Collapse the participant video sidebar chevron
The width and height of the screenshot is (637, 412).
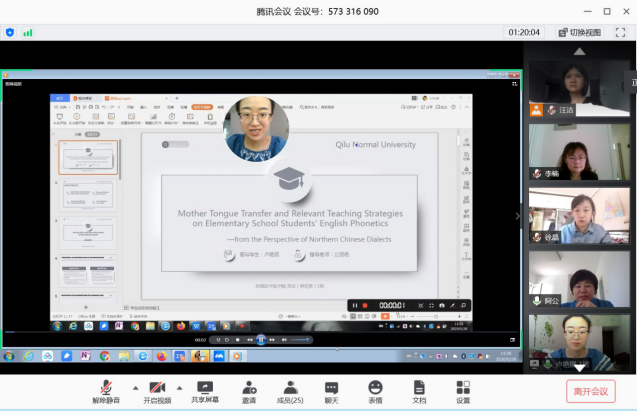[x=517, y=215]
